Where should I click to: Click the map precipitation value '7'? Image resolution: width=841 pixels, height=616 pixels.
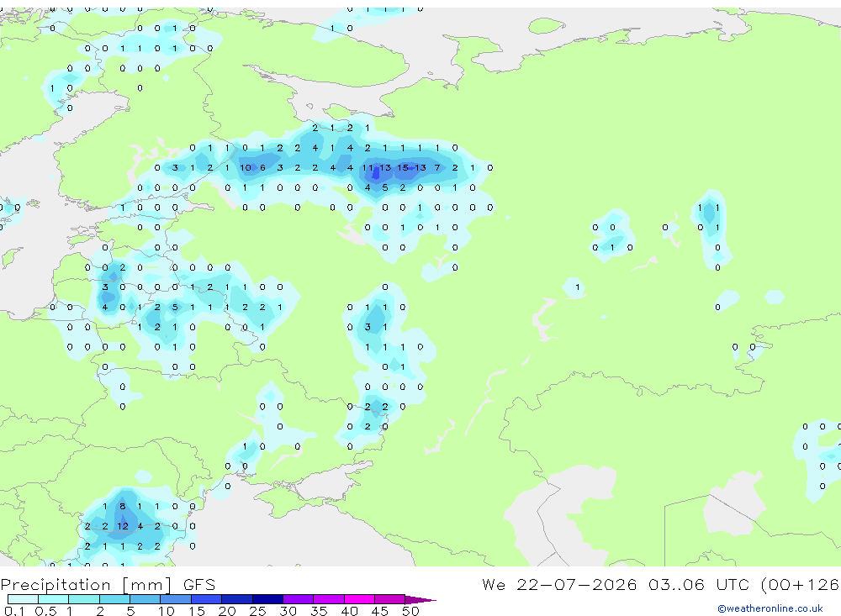(437, 168)
